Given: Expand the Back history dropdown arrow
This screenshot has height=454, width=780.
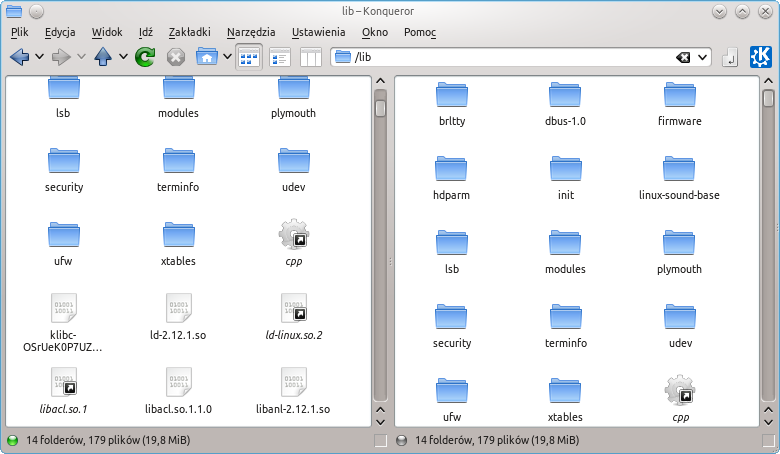Looking at the screenshot, I should [39, 57].
